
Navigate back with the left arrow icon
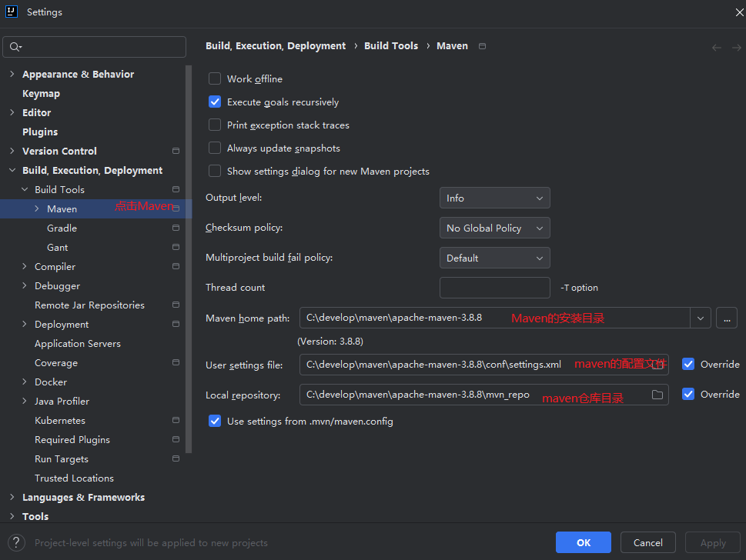[717, 48]
